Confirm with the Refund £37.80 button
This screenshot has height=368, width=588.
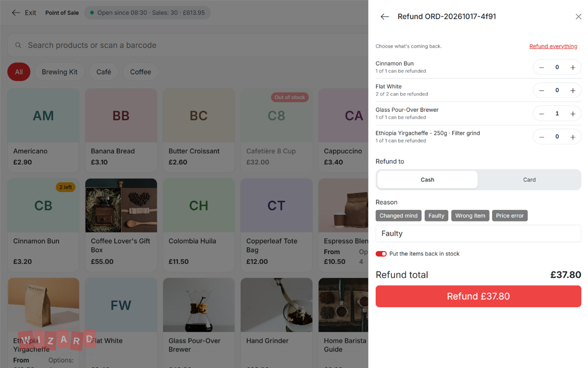click(x=478, y=296)
